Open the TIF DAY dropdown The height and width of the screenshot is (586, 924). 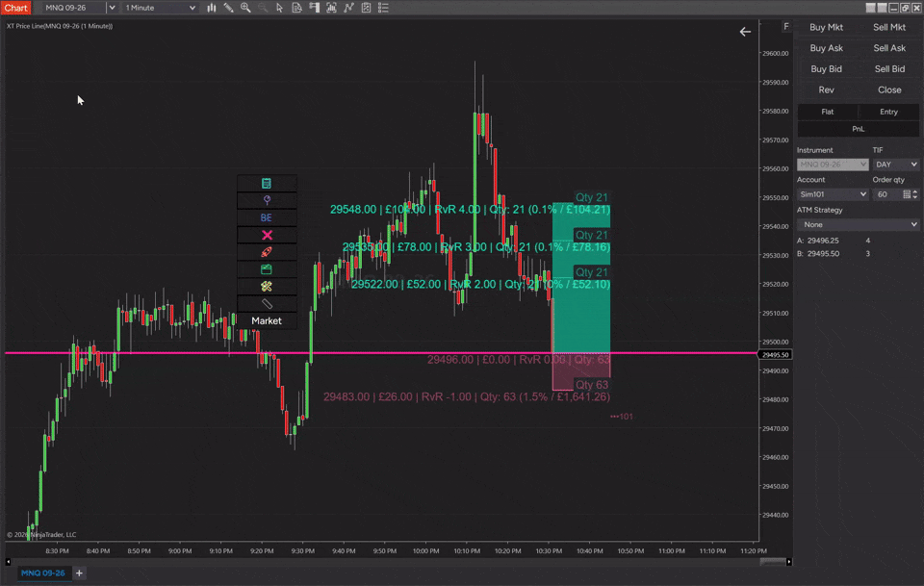point(896,165)
